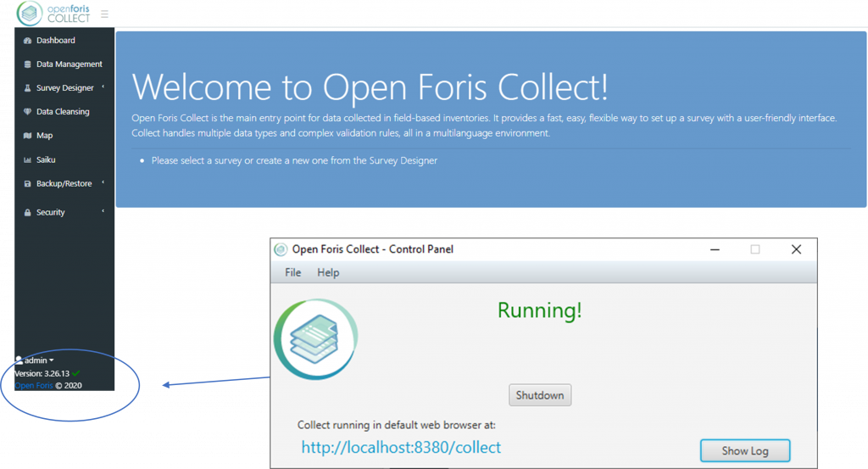
Task: Expand the Security submenu chevron
Action: (x=103, y=211)
